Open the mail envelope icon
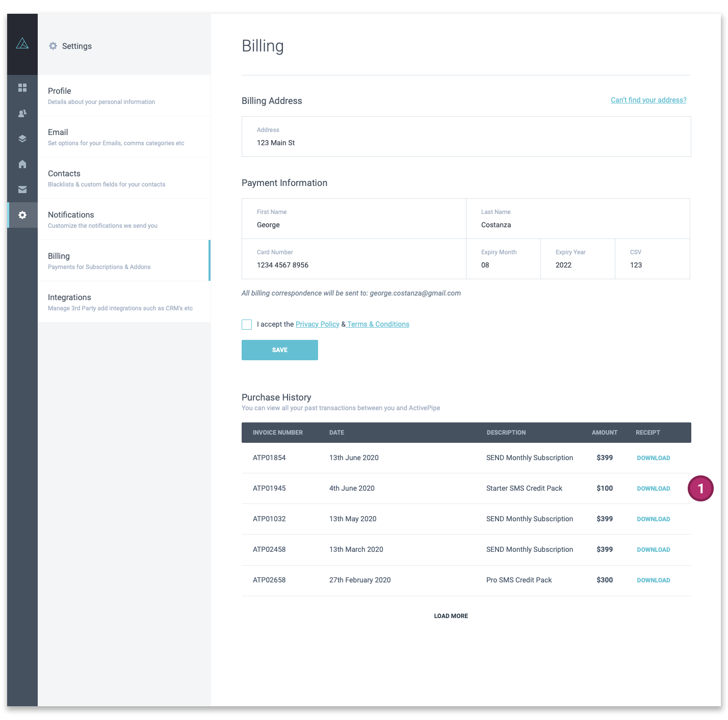This screenshot has height=720, width=728. tap(22, 190)
